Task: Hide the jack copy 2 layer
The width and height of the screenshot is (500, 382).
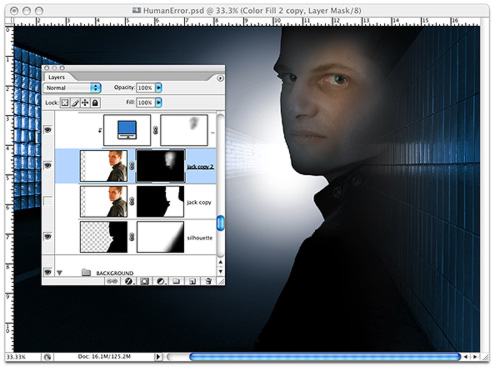Action: (48, 166)
